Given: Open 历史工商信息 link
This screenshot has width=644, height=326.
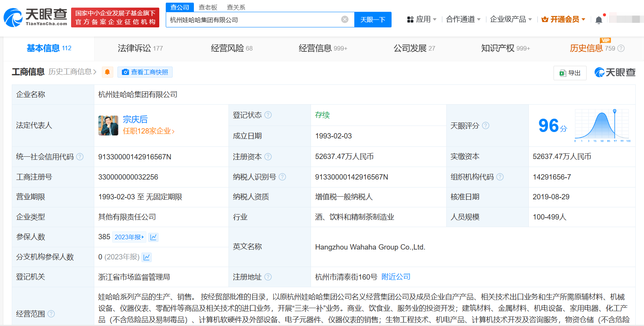Looking at the screenshot, I should 73,72.
